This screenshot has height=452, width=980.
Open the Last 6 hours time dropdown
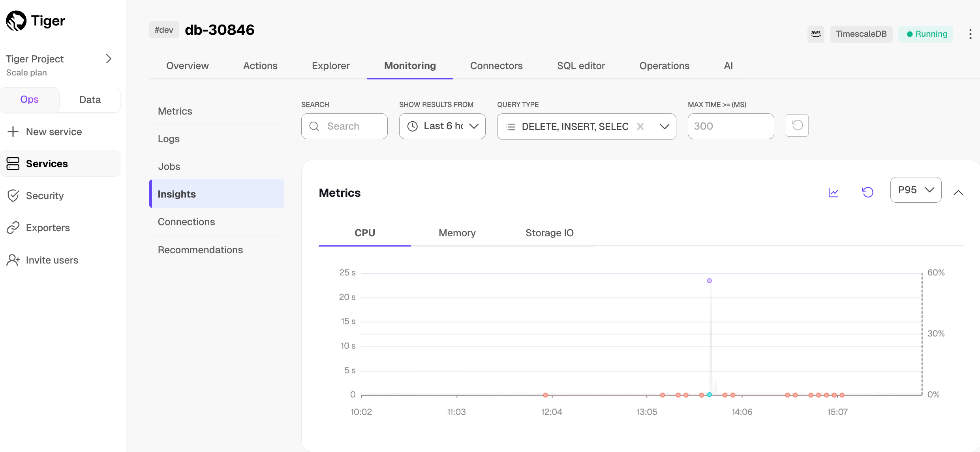(x=442, y=126)
